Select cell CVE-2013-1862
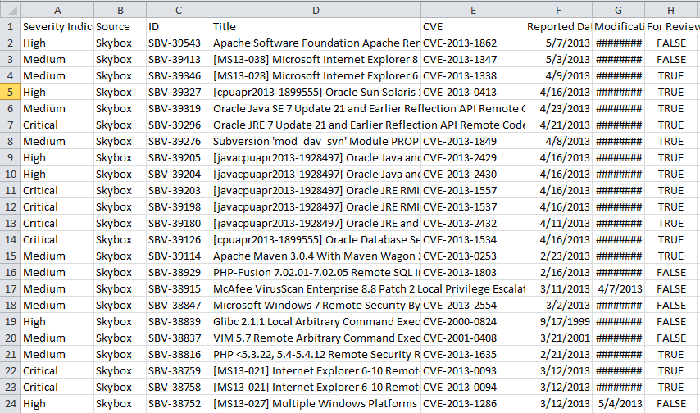The height and width of the screenshot is (413, 700). coord(473,43)
